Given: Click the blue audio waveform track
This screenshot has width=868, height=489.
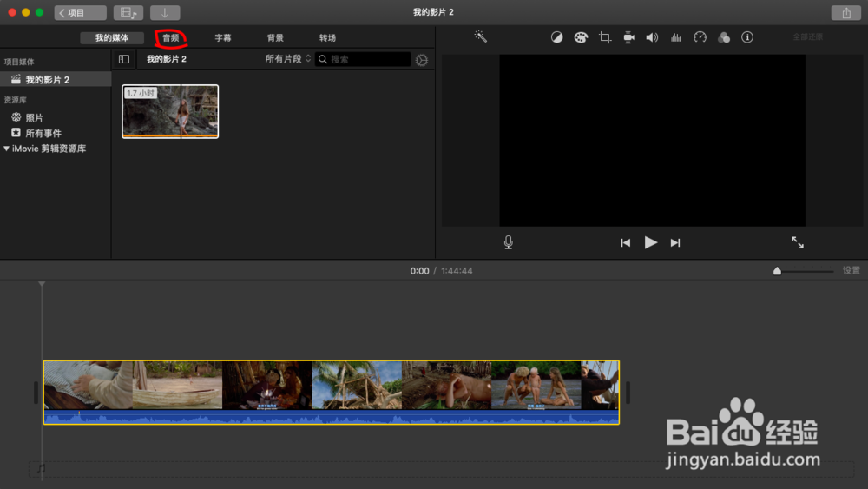Looking at the screenshot, I should 331,418.
